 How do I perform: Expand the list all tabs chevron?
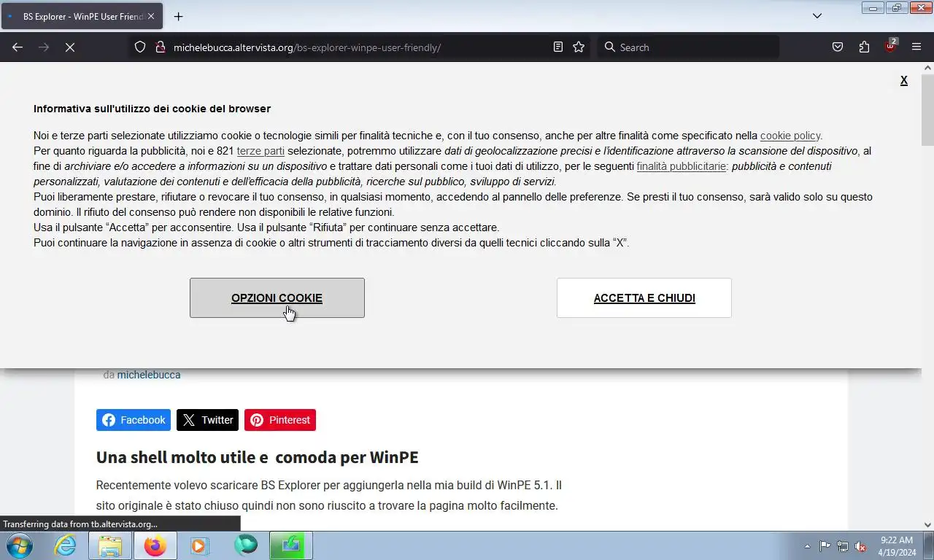[x=817, y=16]
